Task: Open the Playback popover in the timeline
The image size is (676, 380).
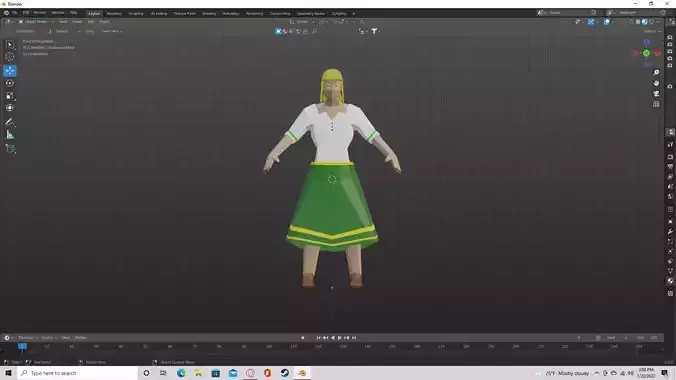Action: click(x=27, y=338)
